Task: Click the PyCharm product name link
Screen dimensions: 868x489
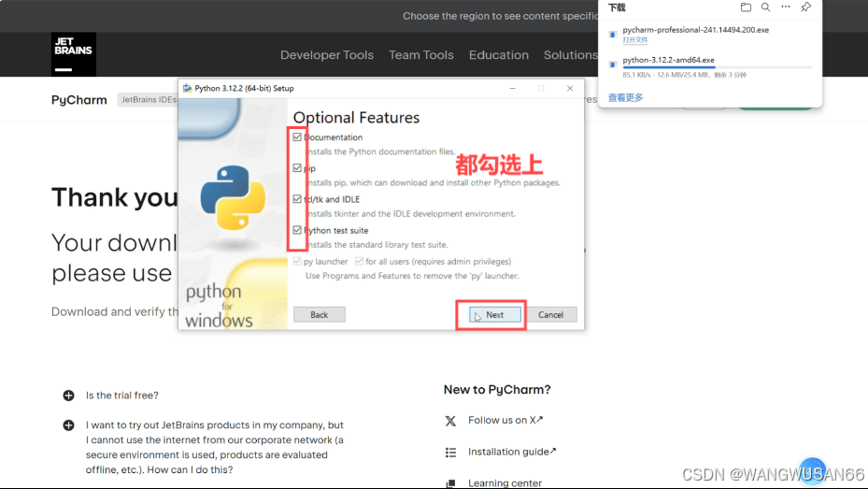Action: [79, 100]
